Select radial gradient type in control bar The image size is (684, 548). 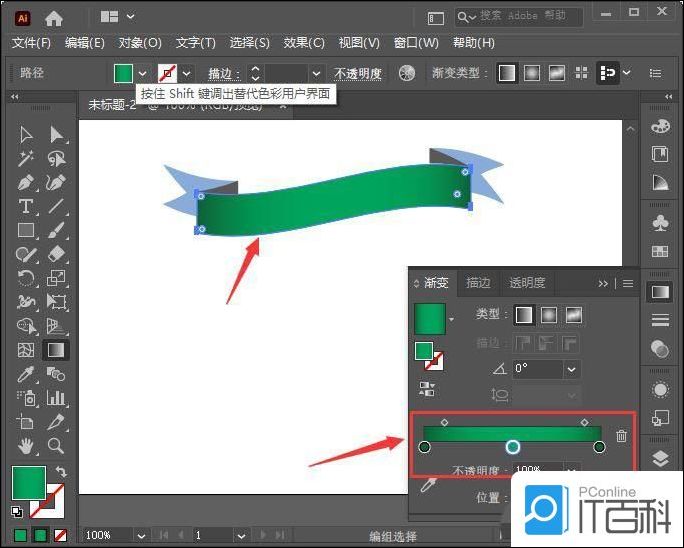tap(531, 73)
